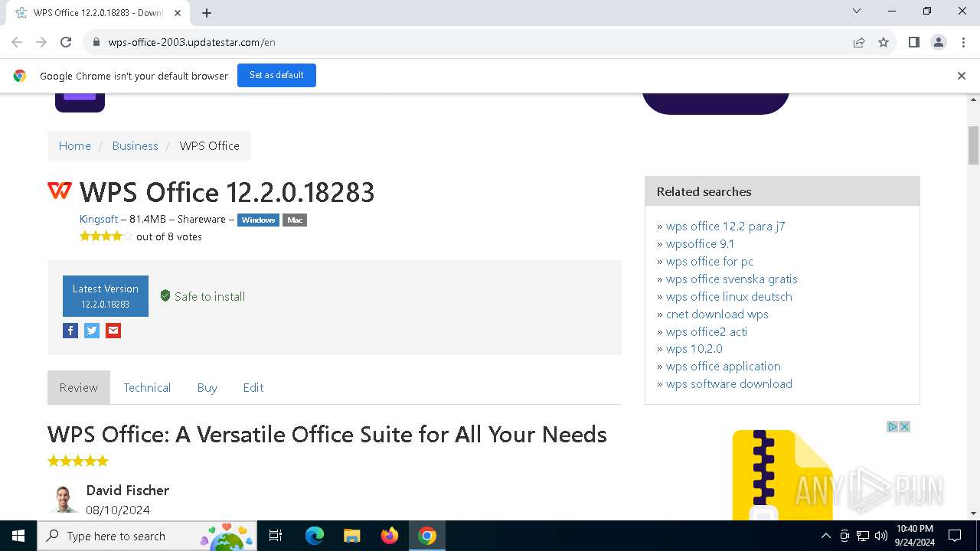The width and height of the screenshot is (980, 551).
Task: Click Latest Version 12.2.0.18283 button
Action: [106, 296]
